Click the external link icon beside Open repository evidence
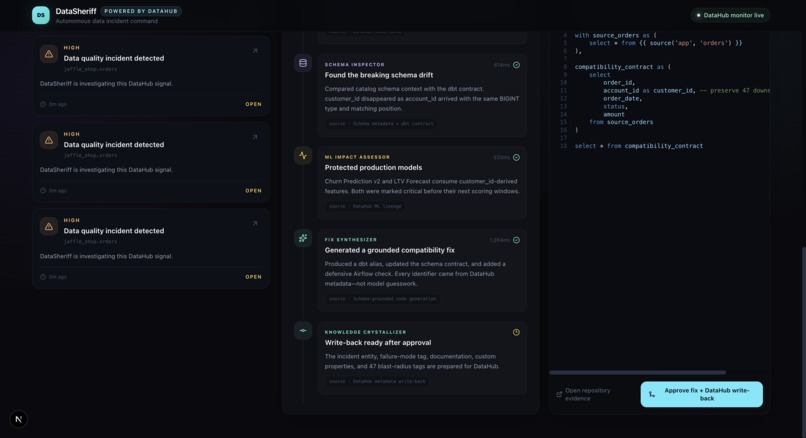The width and height of the screenshot is (806, 438). [559, 394]
